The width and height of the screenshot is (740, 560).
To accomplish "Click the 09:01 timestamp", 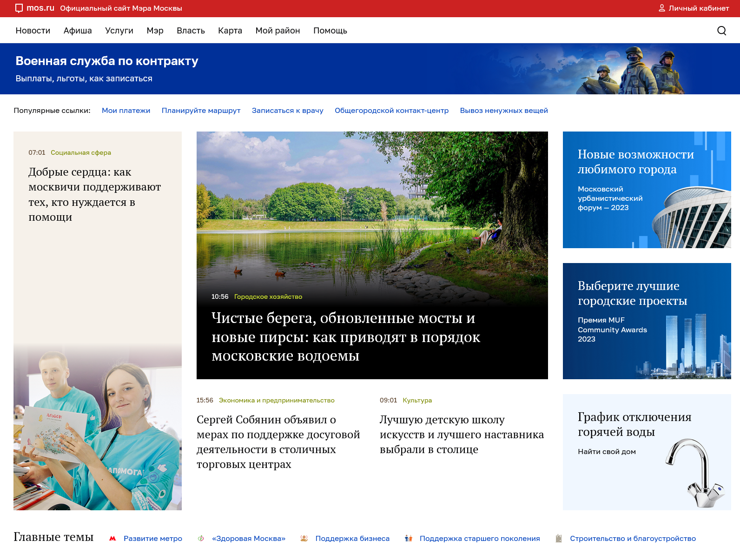I will [x=388, y=400].
